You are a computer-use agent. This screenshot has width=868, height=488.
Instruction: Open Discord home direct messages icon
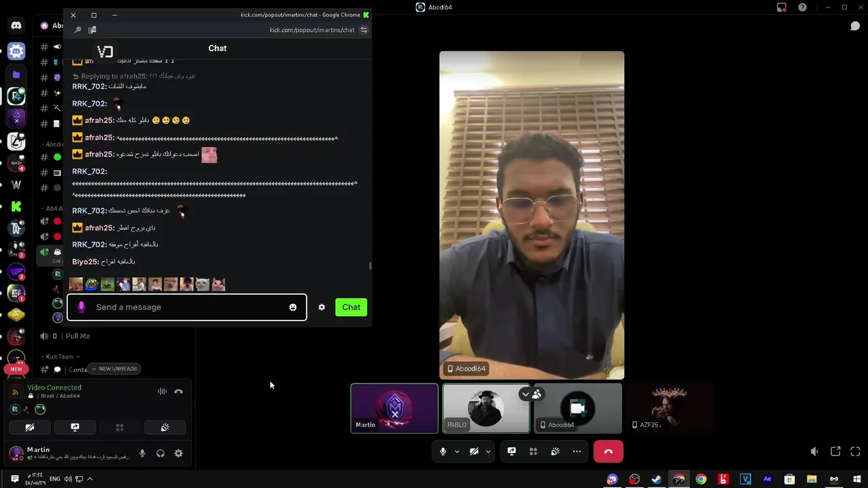(16, 26)
